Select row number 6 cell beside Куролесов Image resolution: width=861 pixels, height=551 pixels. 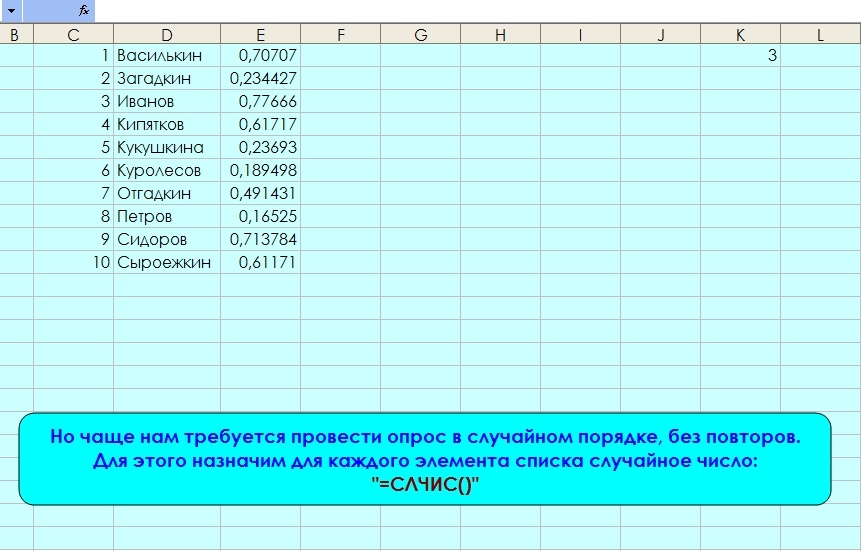coord(74,170)
